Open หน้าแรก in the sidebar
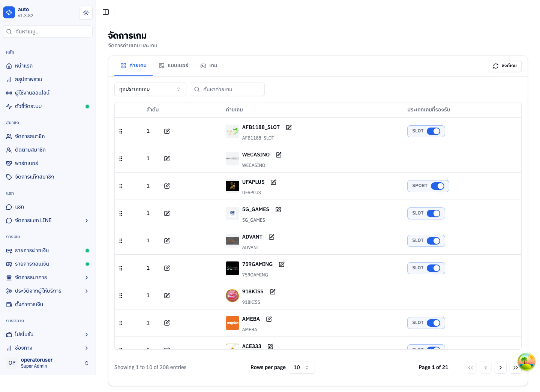 click(48, 66)
